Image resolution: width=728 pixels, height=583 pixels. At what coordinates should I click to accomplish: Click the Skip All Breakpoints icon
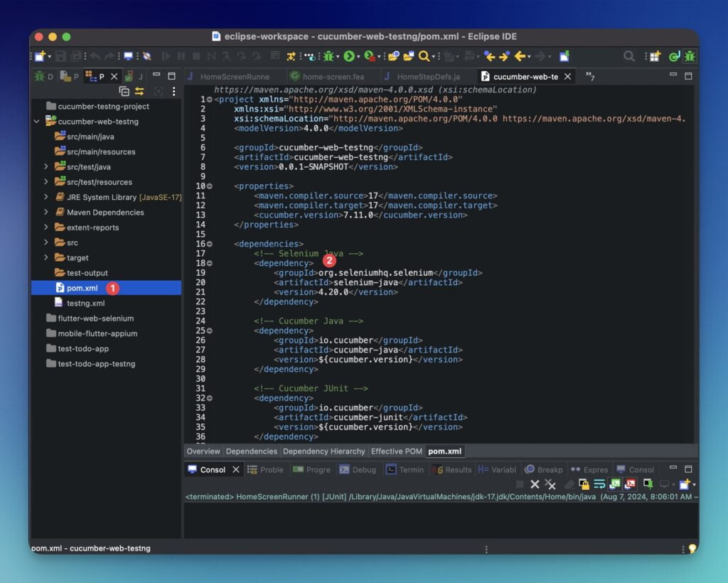[x=147, y=56]
